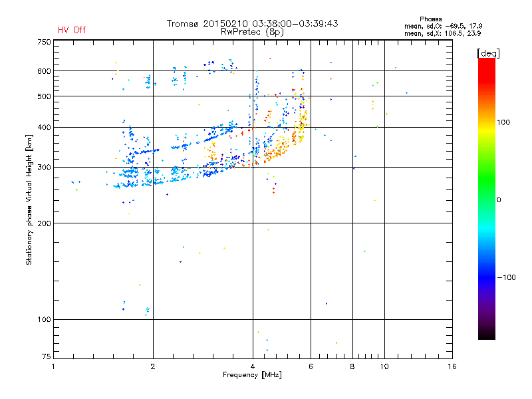Select the 'mean, sd,X: 106.5, 23.9' line
The width and height of the screenshot is (532, 399).
(x=442, y=34)
